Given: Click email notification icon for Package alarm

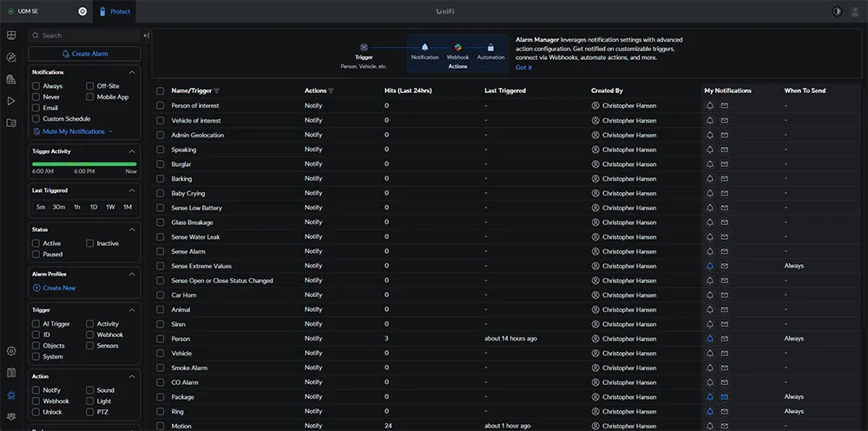Looking at the screenshot, I should [x=725, y=397].
